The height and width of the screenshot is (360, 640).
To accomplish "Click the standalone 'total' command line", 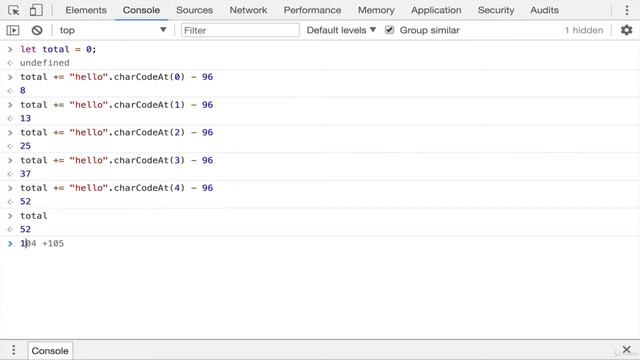I will (x=34, y=216).
